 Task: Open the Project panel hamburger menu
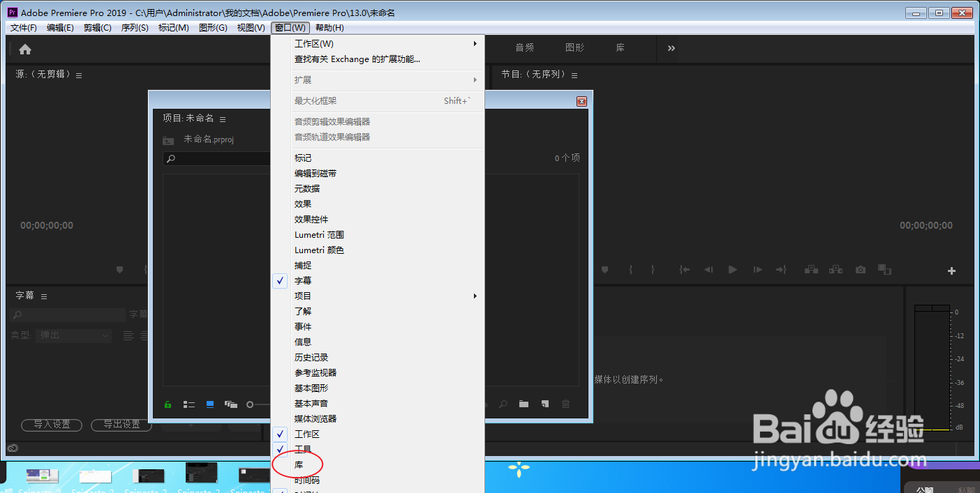click(223, 119)
